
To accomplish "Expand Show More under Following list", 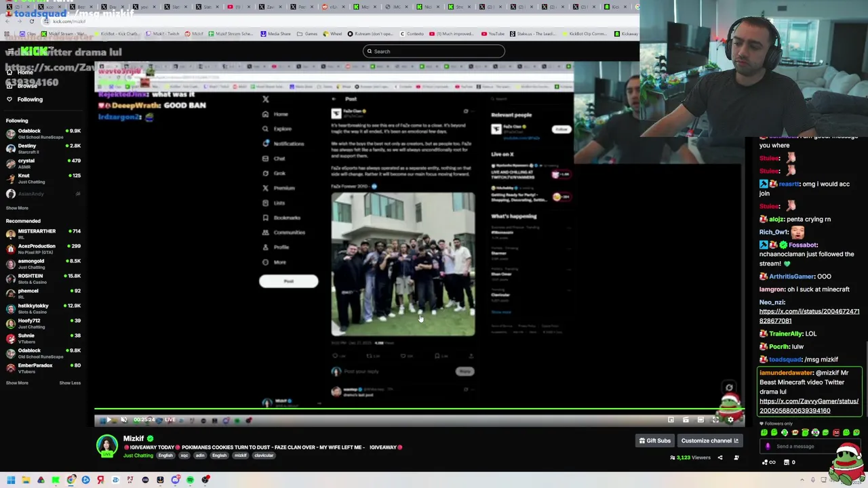I will click(x=17, y=208).
